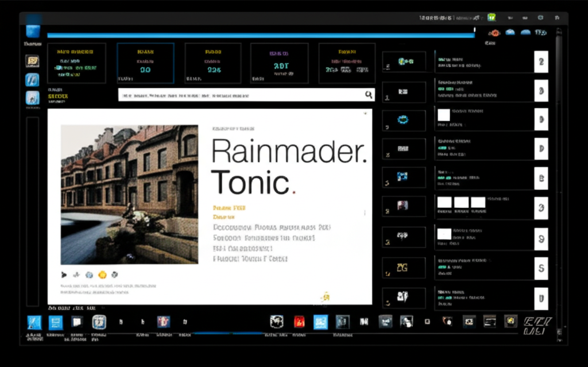
Task: Select the yellow icon in the left sidebar
Action: point(33,61)
